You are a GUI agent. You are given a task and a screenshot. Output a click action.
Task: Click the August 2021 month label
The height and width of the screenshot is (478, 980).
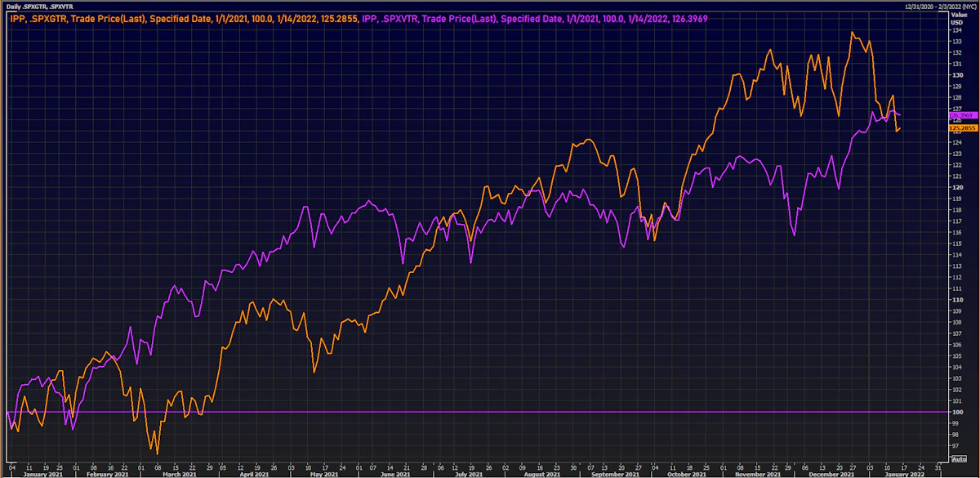point(541,474)
